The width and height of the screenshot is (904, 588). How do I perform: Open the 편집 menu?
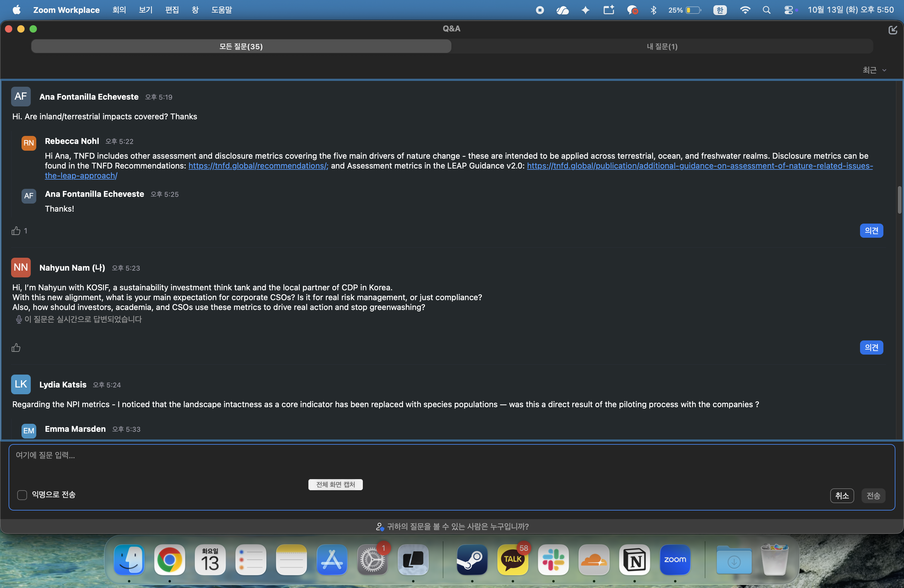172,10
